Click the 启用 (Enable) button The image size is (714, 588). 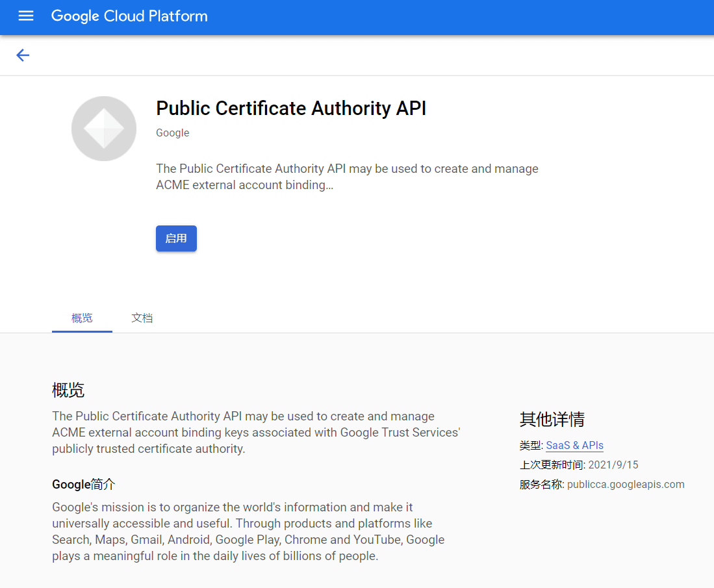pos(176,238)
